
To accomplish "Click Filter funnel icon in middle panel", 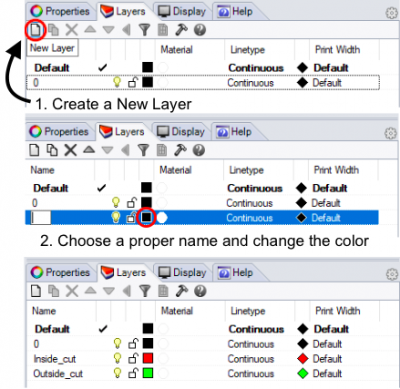I will (x=144, y=150).
